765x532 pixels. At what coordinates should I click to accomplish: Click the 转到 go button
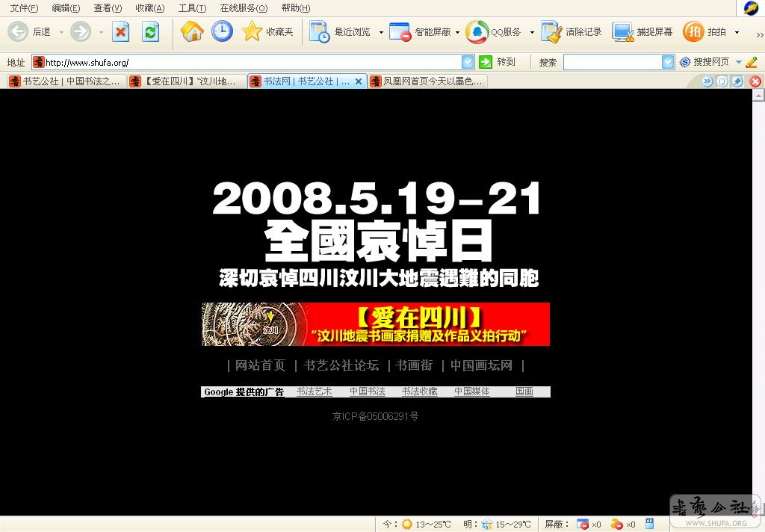point(498,62)
